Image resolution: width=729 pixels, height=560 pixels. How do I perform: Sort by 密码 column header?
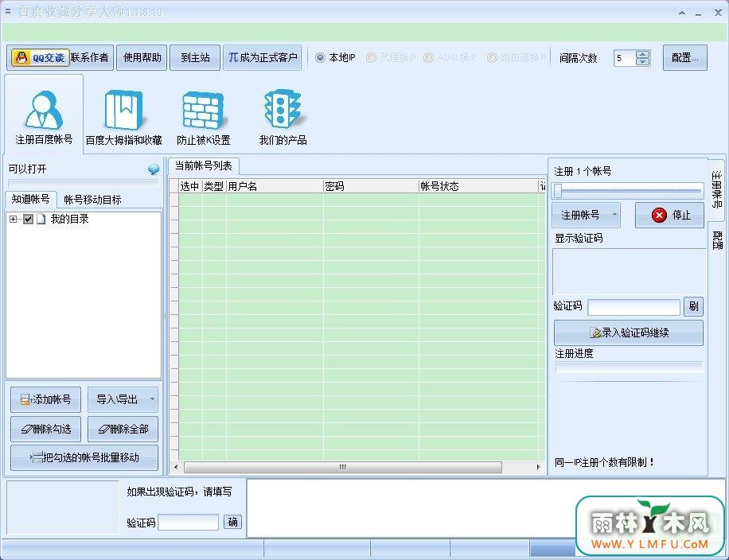click(x=371, y=186)
